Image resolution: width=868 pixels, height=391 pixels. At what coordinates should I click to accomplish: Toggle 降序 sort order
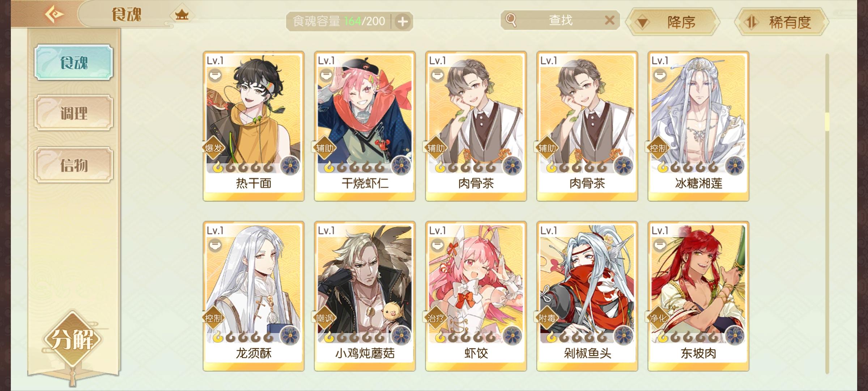point(673,22)
